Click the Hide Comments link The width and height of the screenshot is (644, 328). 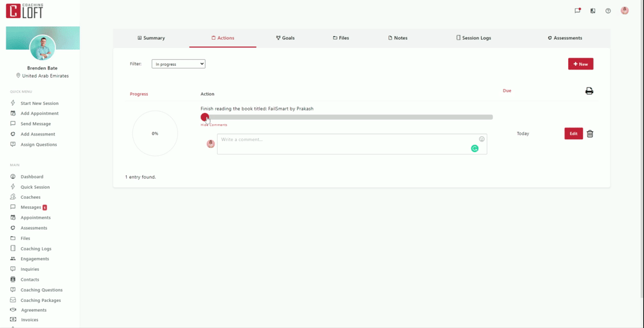(x=214, y=125)
